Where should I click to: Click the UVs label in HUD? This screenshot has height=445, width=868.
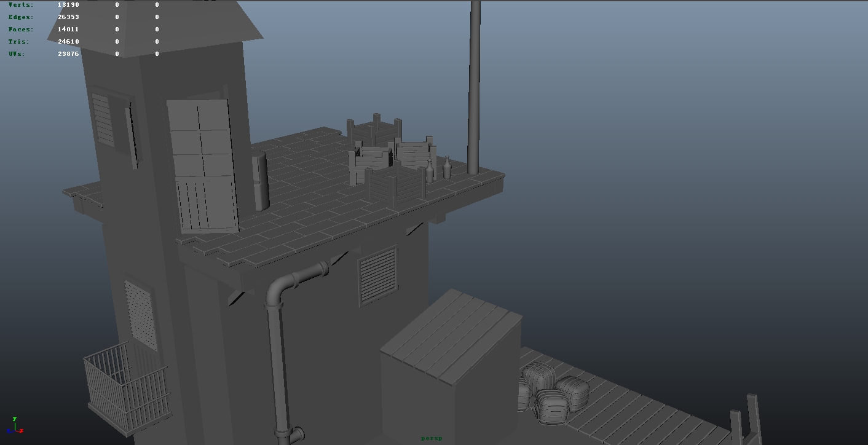17,54
